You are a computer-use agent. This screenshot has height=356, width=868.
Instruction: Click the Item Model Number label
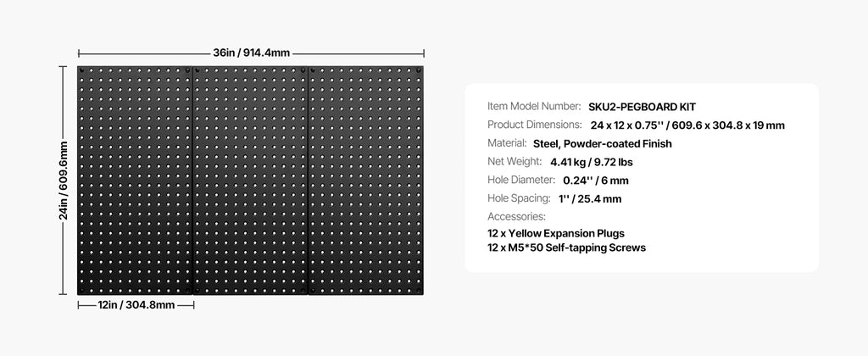pos(534,107)
